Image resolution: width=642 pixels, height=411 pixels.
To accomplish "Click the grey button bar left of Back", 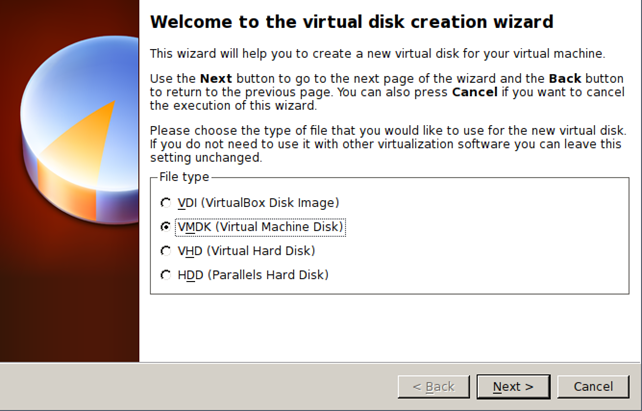I will coord(200,387).
